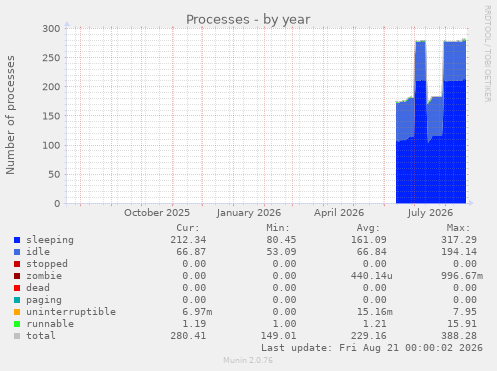Click uninterruptible current value 6.97m
Screen dimensions: 497x371
point(197,312)
